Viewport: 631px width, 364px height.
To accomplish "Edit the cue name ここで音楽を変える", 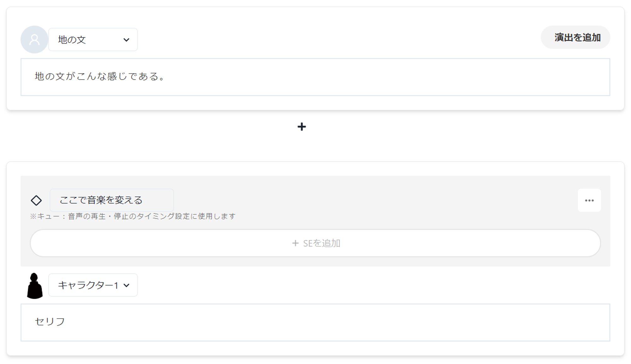I will (111, 200).
